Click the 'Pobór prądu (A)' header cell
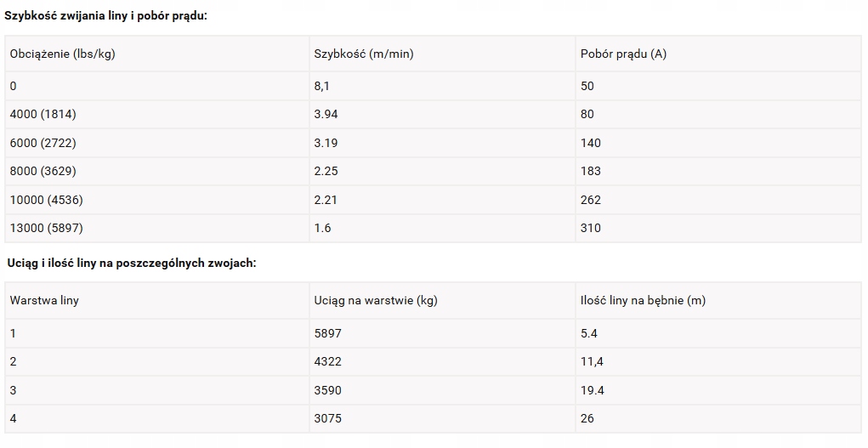 click(623, 54)
